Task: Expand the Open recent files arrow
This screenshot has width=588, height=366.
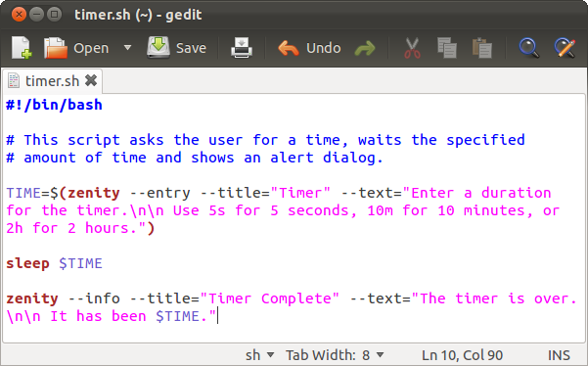Action: (127, 48)
